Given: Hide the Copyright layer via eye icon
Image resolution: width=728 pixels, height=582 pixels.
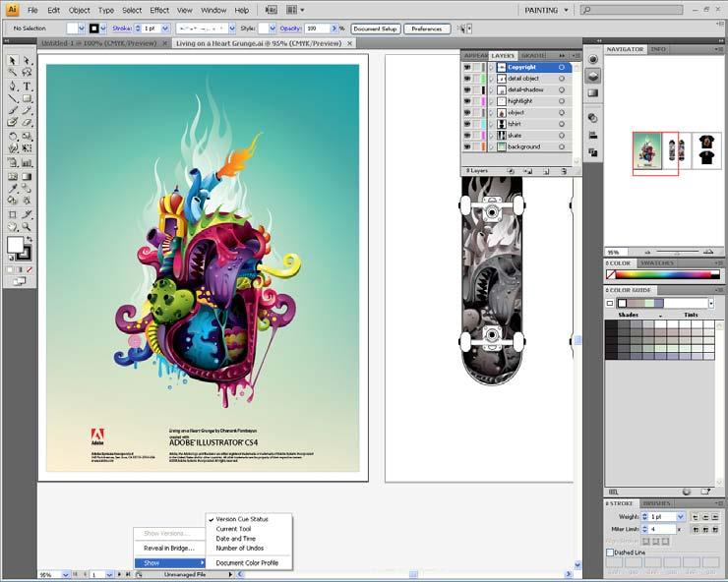Looking at the screenshot, I should pyautogui.click(x=467, y=67).
